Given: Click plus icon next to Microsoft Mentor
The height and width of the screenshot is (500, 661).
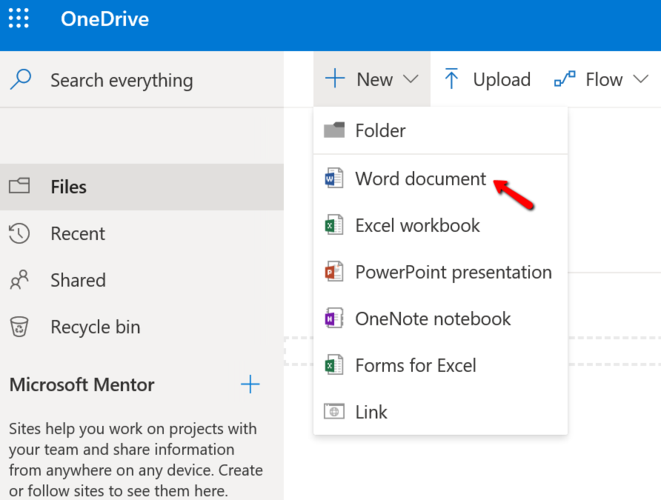Looking at the screenshot, I should (x=250, y=384).
